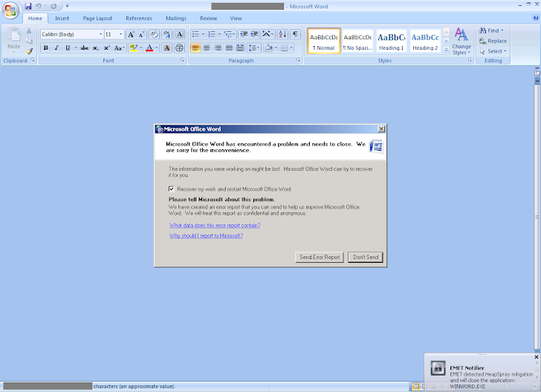Open Line Spacing dropdown
Viewport: 541px width, 392px height.
point(254,48)
